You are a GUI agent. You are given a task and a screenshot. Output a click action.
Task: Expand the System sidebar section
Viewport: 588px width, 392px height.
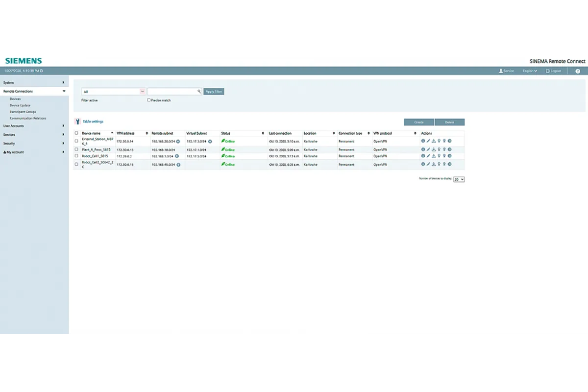click(x=34, y=82)
